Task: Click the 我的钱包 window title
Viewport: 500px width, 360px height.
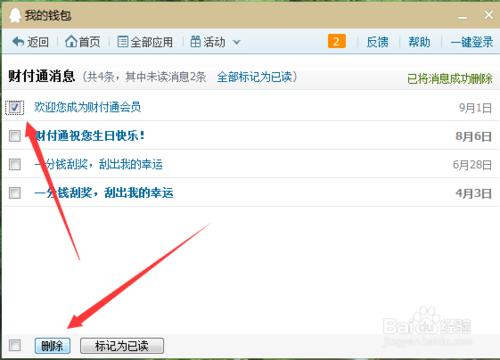Action: (48, 16)
